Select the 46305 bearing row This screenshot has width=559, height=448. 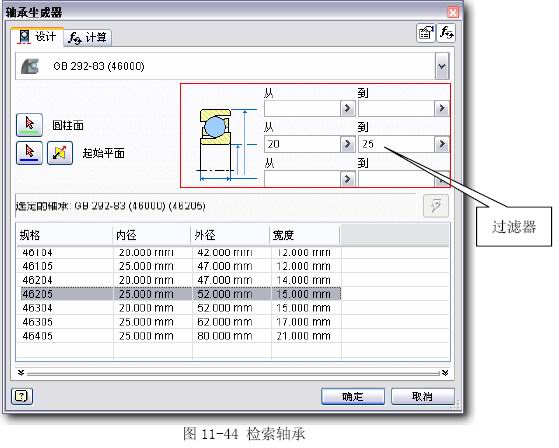click(x=180, y=322)
